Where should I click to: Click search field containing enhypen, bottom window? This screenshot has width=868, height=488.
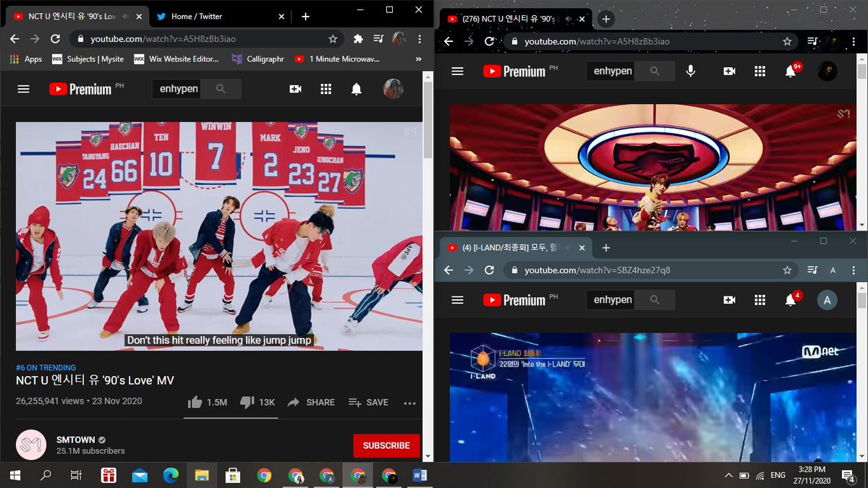(x=613, y=299)
